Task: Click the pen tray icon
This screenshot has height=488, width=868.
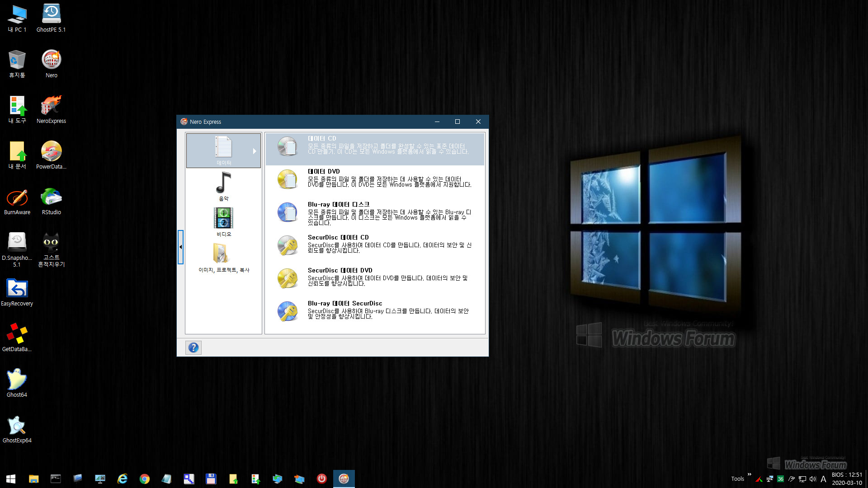Action: coord(792,479)
